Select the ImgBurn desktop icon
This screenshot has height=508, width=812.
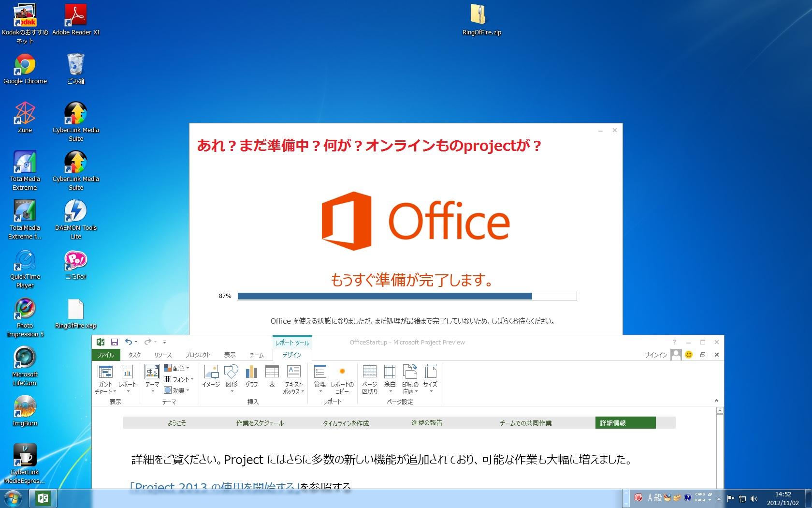point(25,411)
